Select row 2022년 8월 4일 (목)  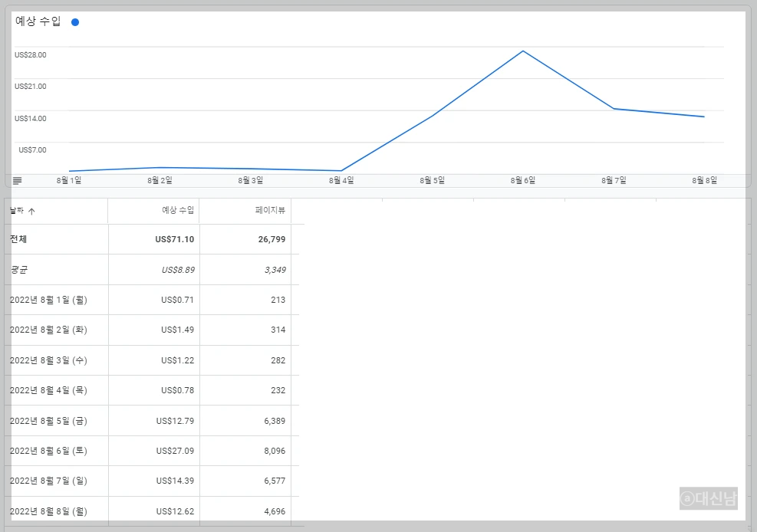tap(48, 390)
